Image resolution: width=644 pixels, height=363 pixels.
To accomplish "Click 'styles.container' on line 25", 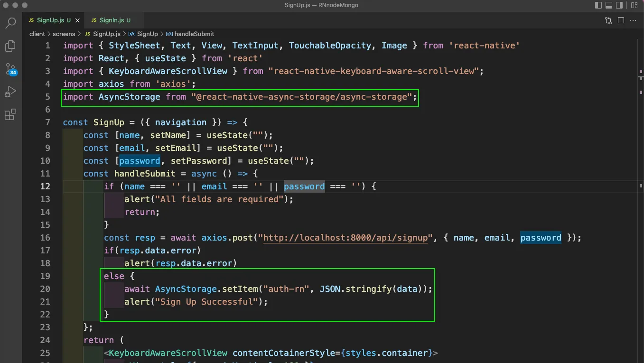I will 386,353.
